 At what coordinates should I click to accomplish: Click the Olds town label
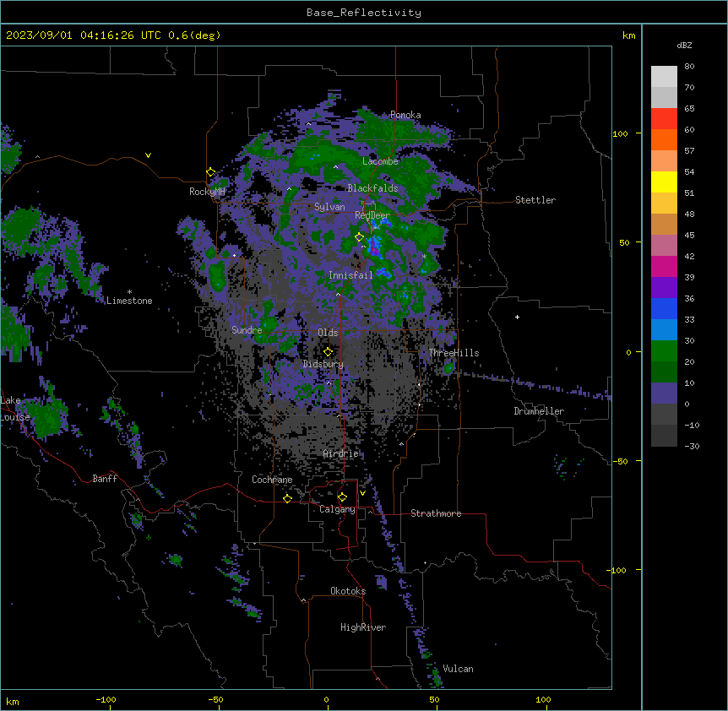click(328, 333)
